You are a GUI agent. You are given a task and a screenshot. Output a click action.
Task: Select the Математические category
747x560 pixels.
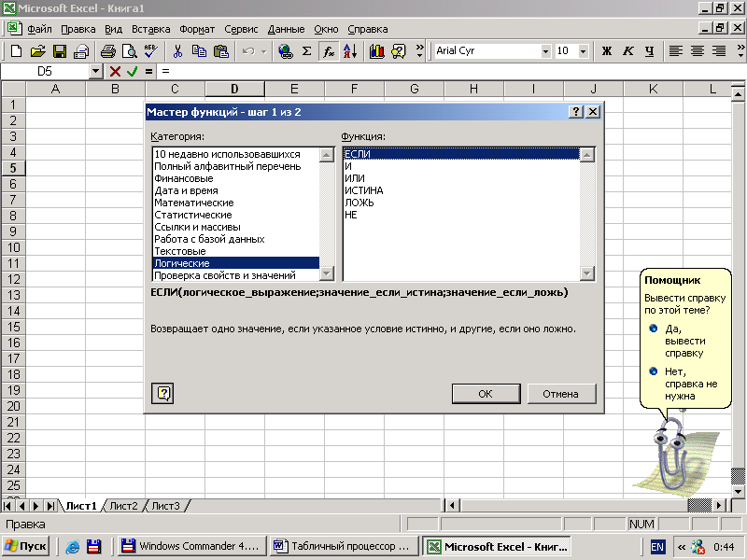coord(236,203)
